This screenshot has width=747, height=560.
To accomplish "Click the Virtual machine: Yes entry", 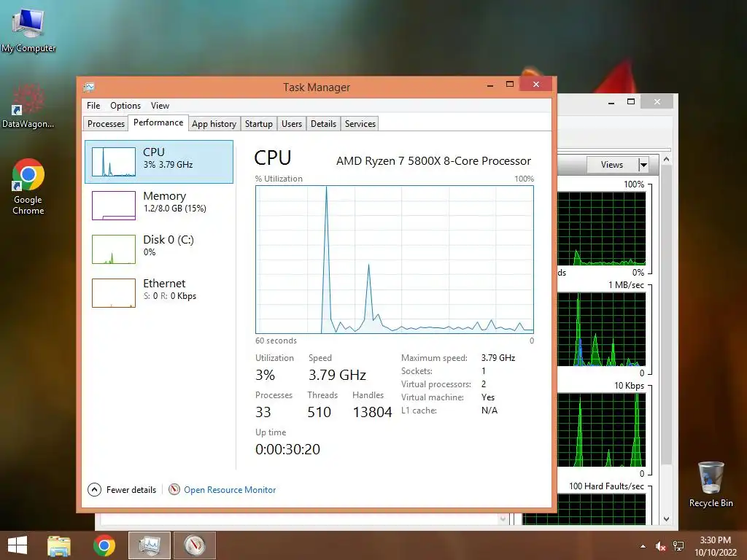I will (448, 397).
